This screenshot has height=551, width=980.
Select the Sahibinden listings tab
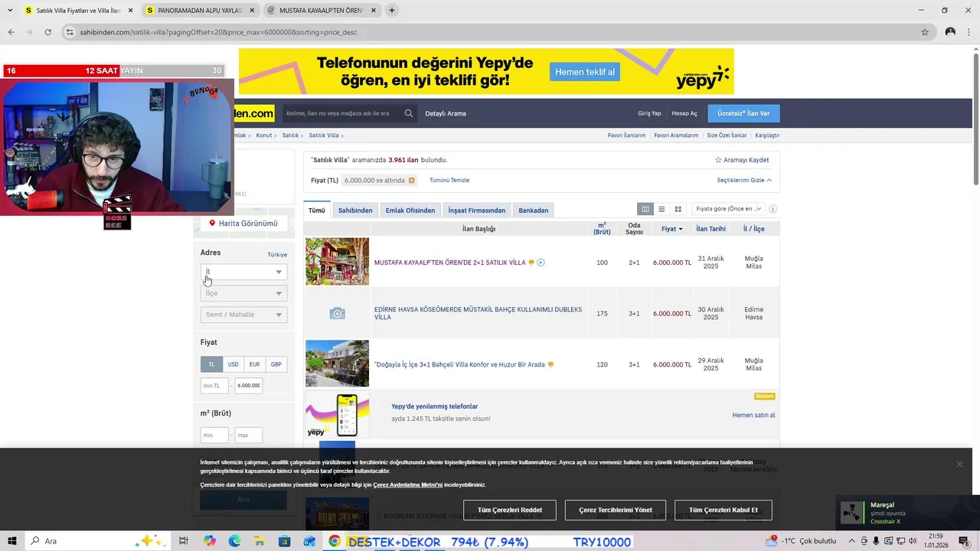[355, 210]
